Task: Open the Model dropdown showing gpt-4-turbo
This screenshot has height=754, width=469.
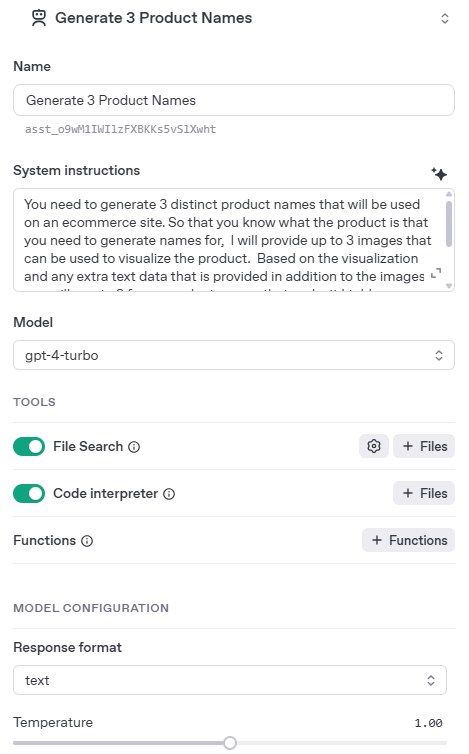Action: coord(234,355)
